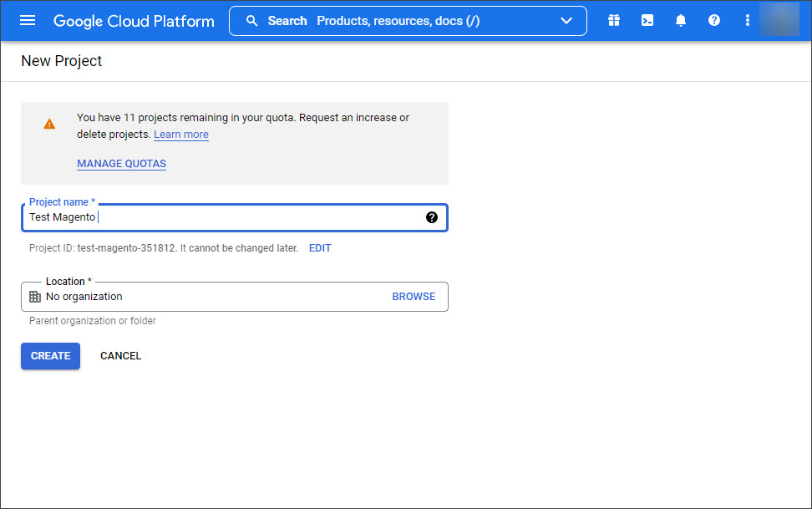The height and width of the screenshot is (509, 812).
Task: Click the CREATE button
Action: pyautogui.click(x=50, y=356)
